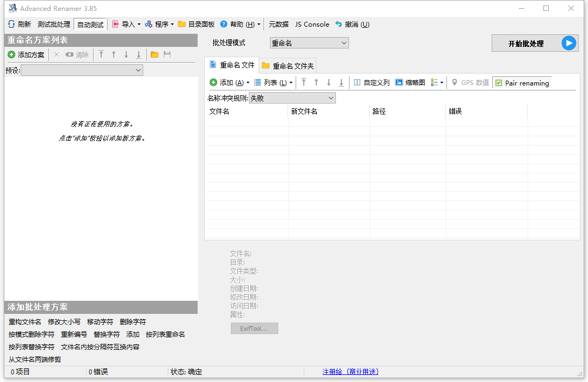
Task: Toggle 缩略图 thumbnail view
Action: (x=411, y=82)
